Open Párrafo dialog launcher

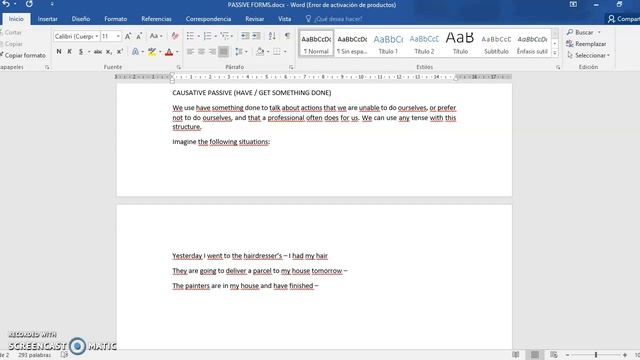pyautogui.click(x=291, y=67)
